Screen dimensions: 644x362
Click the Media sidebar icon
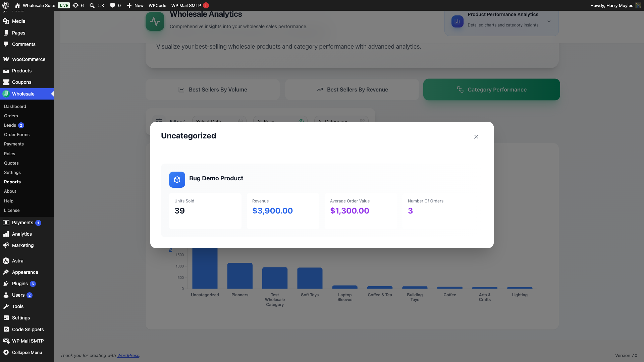coord(6,21)
